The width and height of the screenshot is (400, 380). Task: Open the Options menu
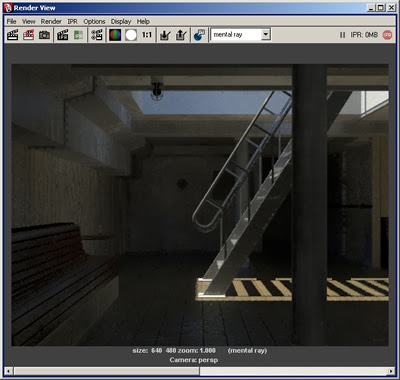pos(94,21)
